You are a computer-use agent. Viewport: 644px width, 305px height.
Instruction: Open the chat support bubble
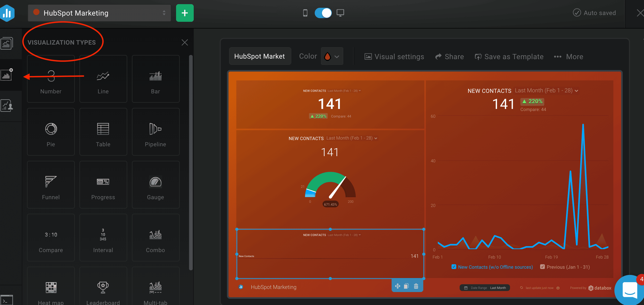(629, 290)
